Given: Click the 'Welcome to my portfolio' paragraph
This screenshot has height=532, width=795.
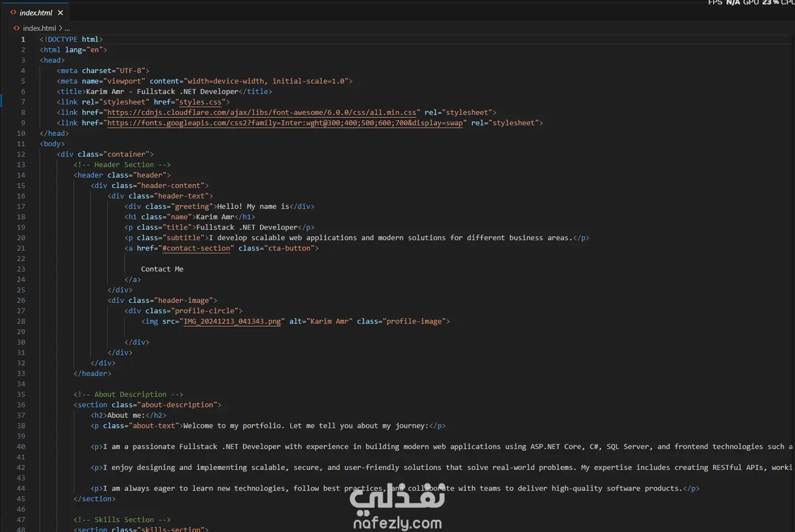Looking at the screenshot, I should point(268,426).
